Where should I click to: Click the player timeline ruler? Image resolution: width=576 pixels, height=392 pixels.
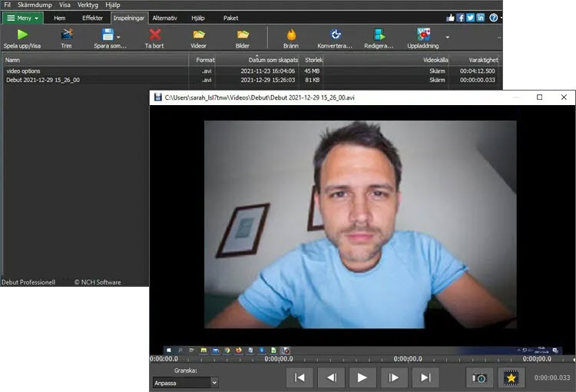point(362,359)
